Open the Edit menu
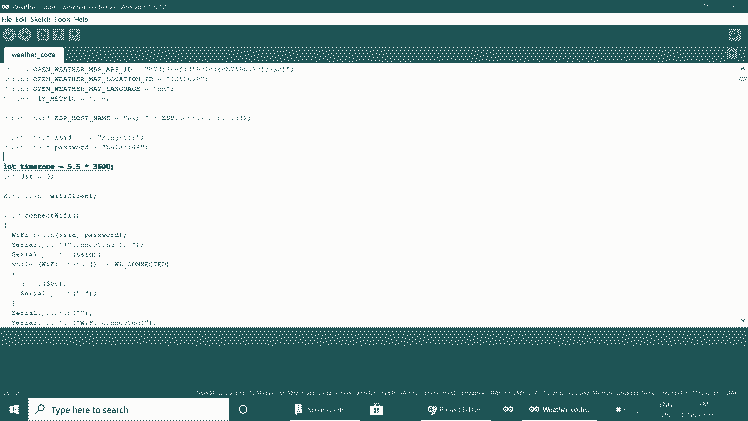This screenshot has width=748, height=421. point(21,19)
